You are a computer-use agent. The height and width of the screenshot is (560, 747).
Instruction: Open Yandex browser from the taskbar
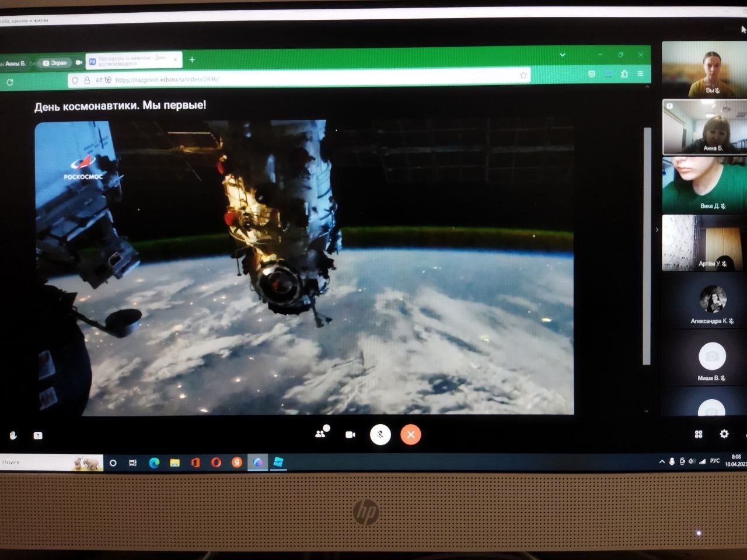[237, 463]
